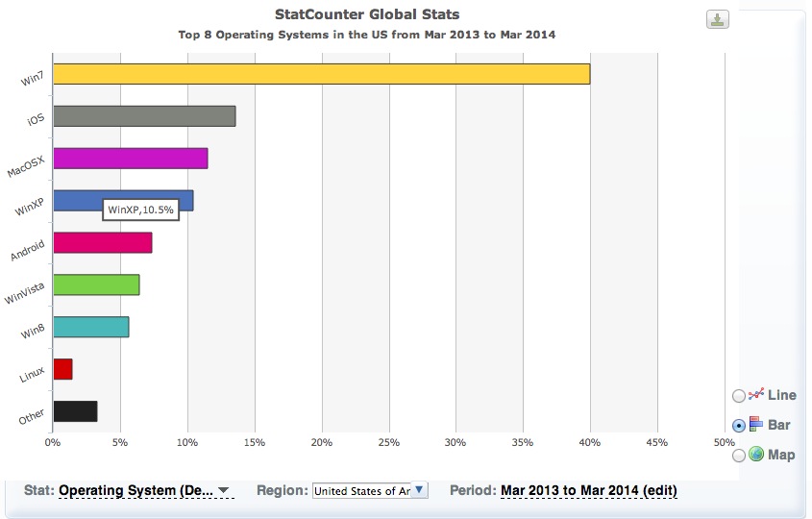Edit the Mar 2013 to Mar 2014 period

point(588,490)
